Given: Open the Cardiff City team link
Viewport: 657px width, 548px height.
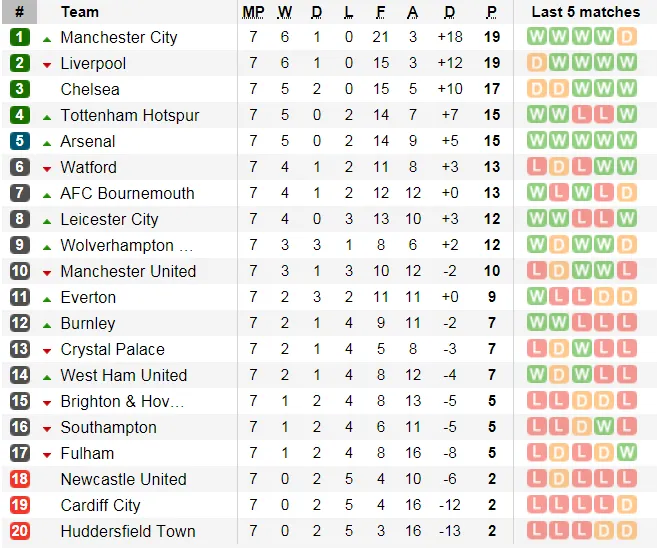Looking at the screenshot, I should pos(100,505).
